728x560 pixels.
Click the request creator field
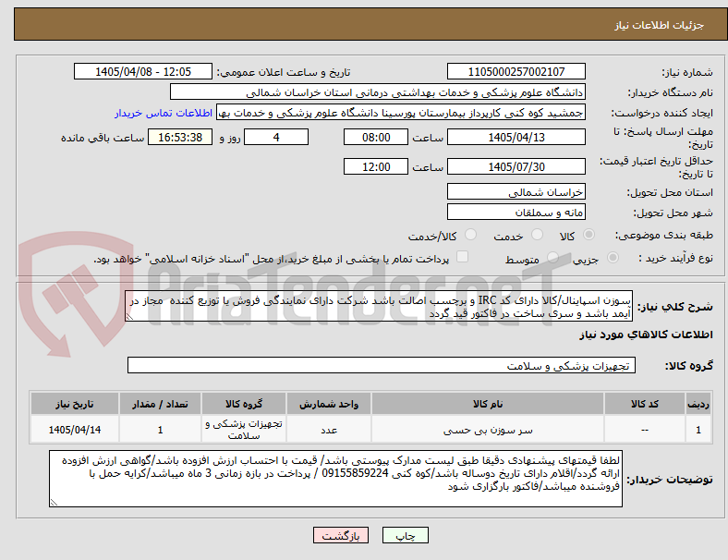click(x=401, y=113)
